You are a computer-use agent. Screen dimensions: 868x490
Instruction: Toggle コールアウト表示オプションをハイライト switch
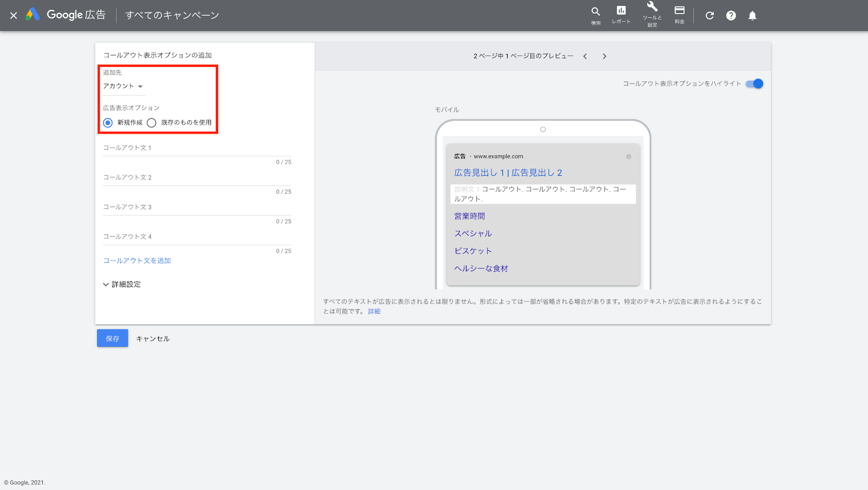pos(754,84)
